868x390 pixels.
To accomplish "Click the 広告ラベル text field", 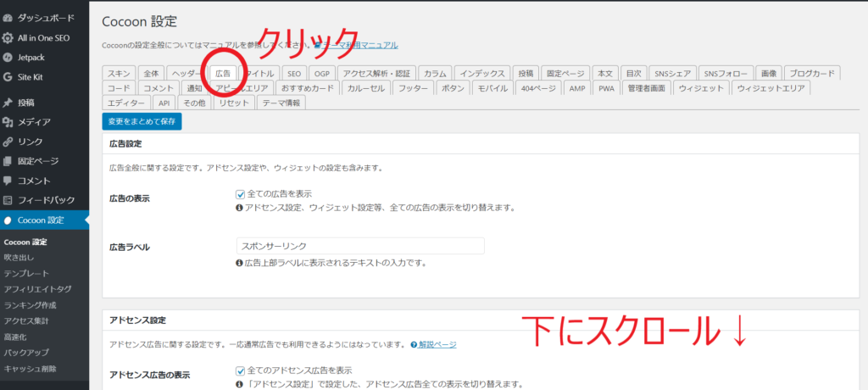I will click(360, 246).
